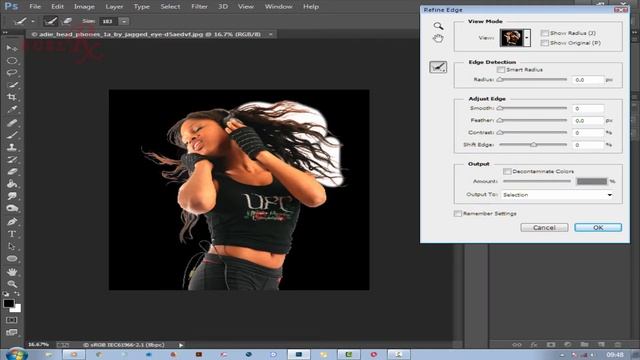
Task: Click the Smooth value input field
Action: point(588,109)
